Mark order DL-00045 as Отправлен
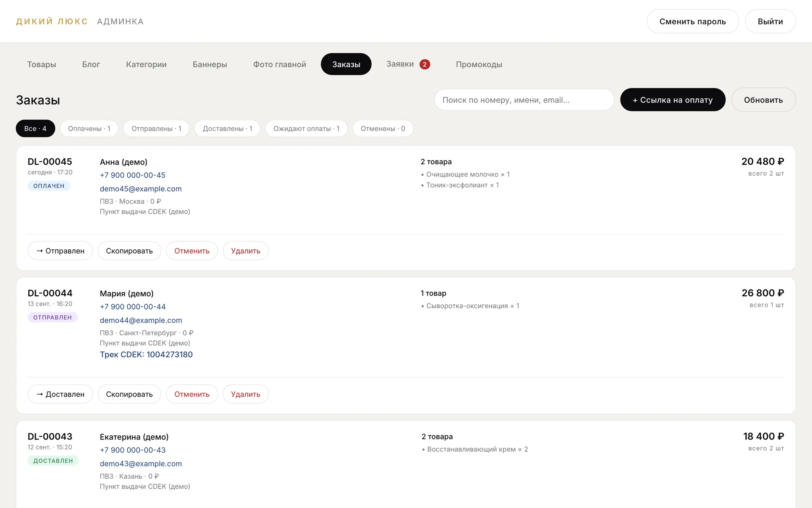The height and width of the screenshot is (508, 812). tap(60, 251)
